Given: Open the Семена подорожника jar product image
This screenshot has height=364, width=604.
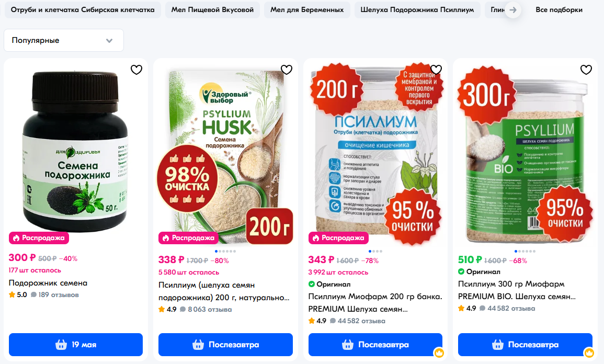Looking at the screenshot, I should tap(76, 151).
